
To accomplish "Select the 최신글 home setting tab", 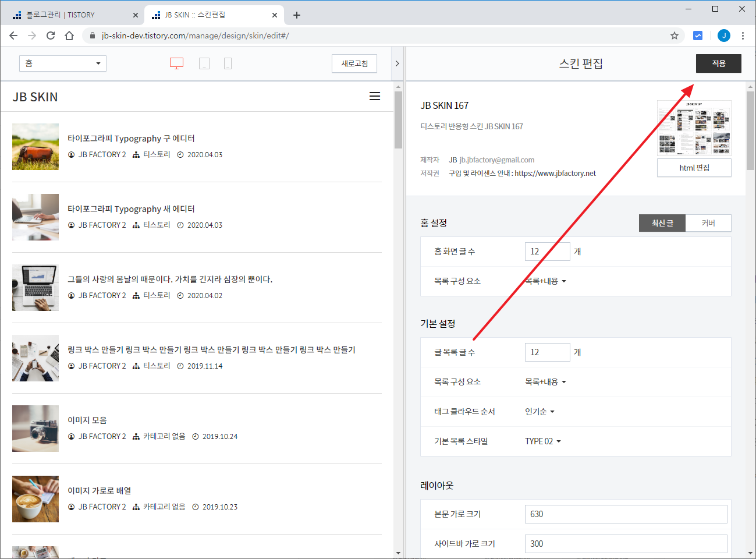I will [x=662, y=223].
